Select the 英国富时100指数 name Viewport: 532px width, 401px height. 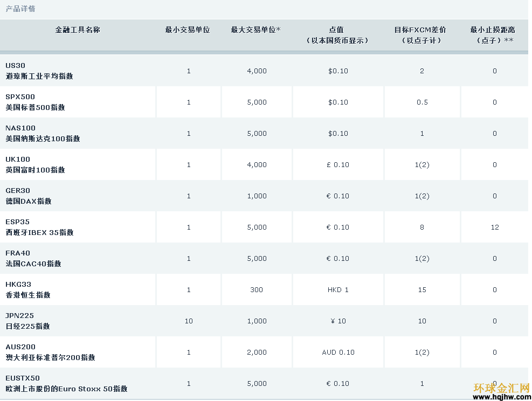point(35,170)
